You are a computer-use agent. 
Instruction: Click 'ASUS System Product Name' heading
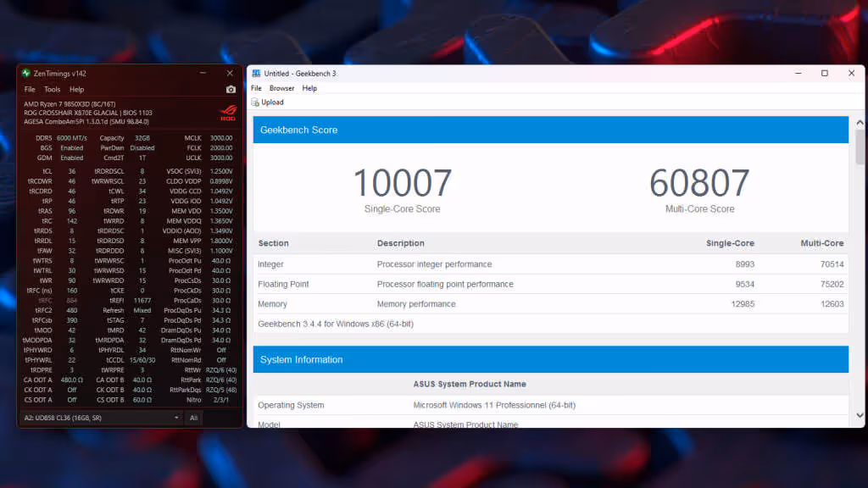click(x=470, y=384)
